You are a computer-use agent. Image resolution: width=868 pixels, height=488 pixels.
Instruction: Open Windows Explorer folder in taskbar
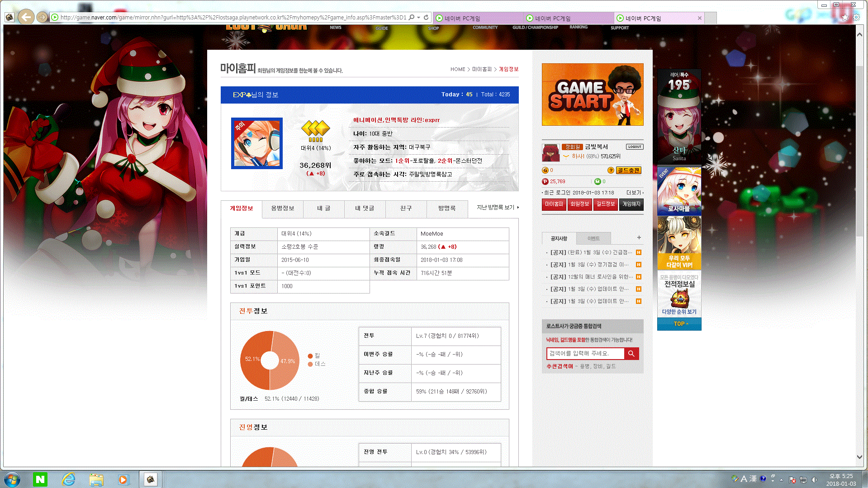pyautogui.click(x=96, y=479)
